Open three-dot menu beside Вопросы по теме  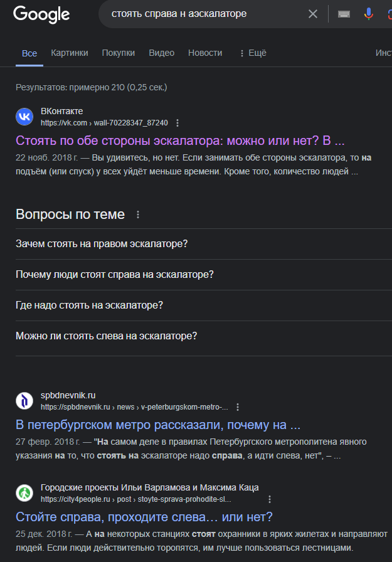[x=138, y=215]
